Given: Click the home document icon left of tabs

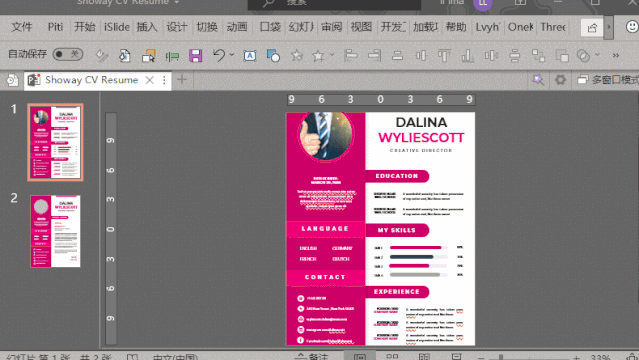Looking at the screenshot, I should coord(13,80).
